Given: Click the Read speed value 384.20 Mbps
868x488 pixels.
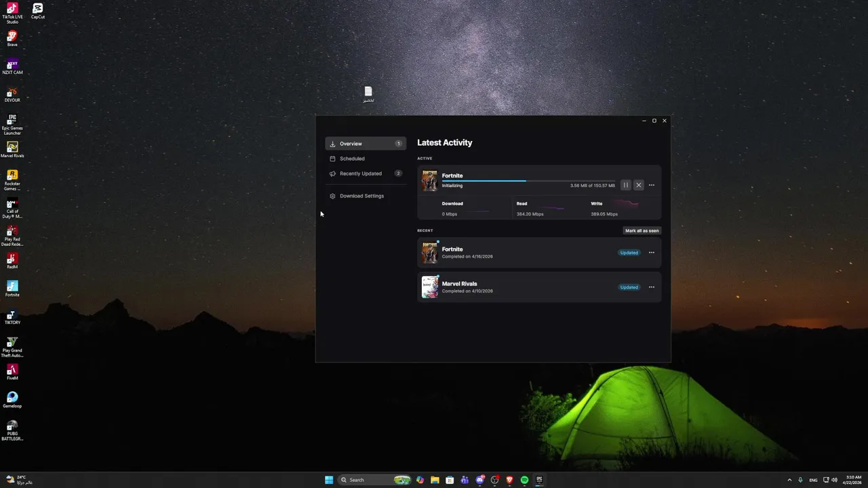Looking at the screenshot, I should (x=530, y=214).
